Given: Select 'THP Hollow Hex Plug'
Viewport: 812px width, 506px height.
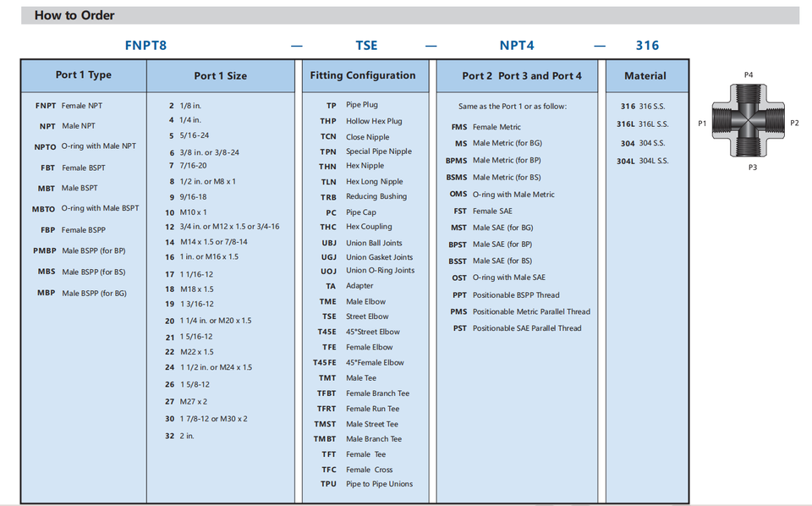Looking at the screenshot, I should tap(361, 121).
